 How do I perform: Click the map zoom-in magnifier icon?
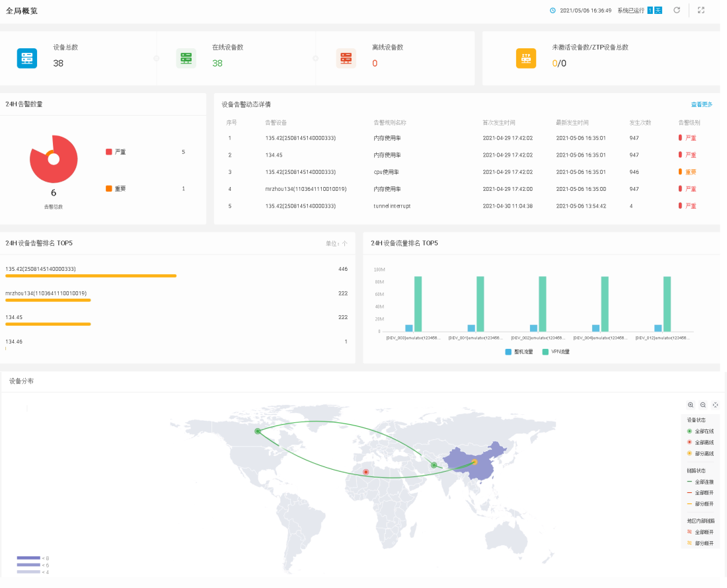coord(691,405)
